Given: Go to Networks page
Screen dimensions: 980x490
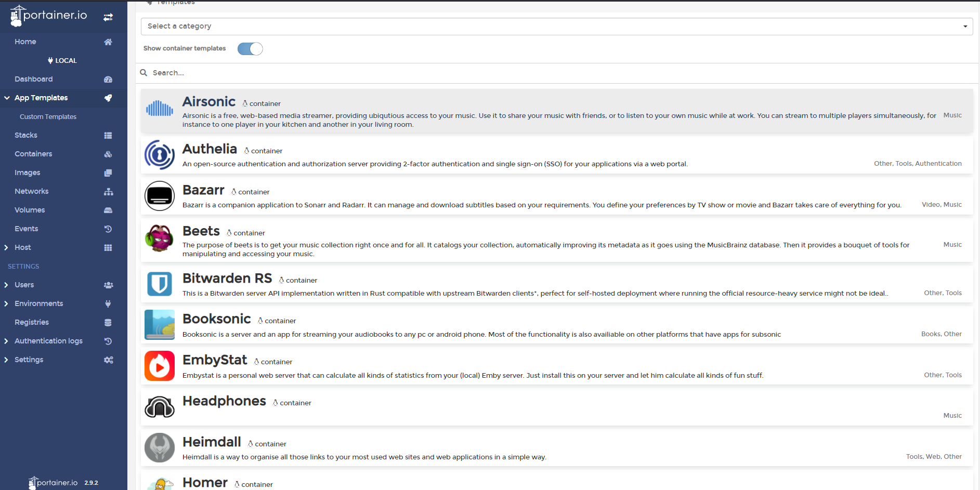Looking at the screenshot, I should pos(32,191).
